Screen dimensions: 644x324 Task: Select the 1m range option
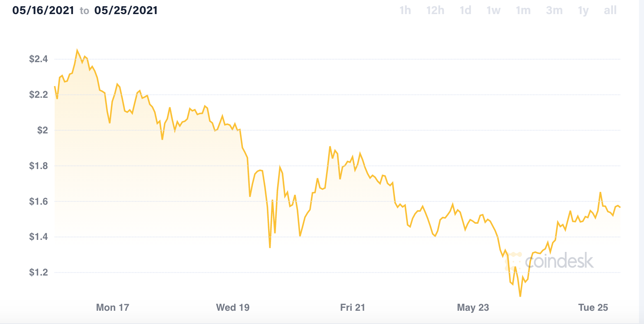(523, 10)
